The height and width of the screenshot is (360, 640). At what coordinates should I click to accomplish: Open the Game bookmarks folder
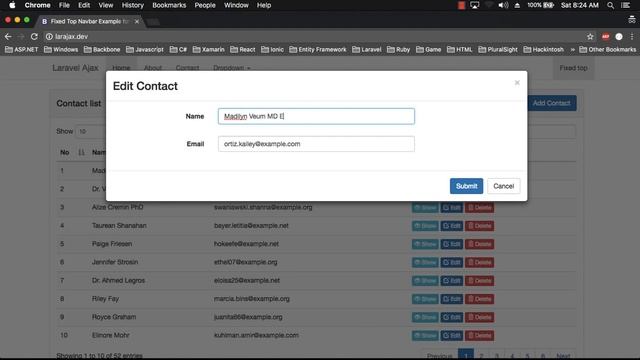tap(429, 49)
